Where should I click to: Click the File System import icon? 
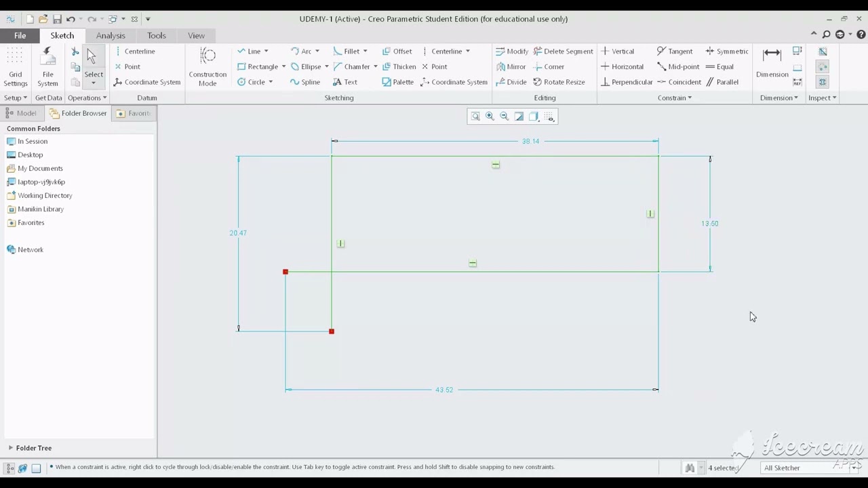click(x=47, y=68)
